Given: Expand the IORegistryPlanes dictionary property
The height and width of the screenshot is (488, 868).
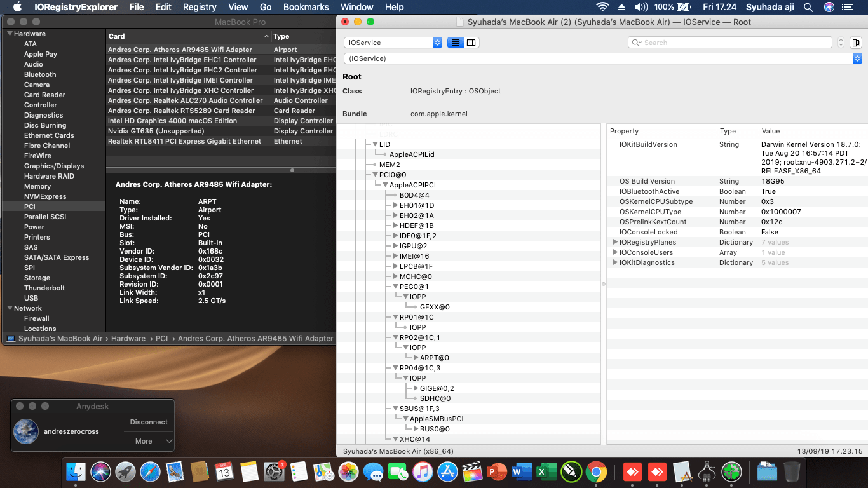Looking at the screenshot, I should click(x=615, y=242).
